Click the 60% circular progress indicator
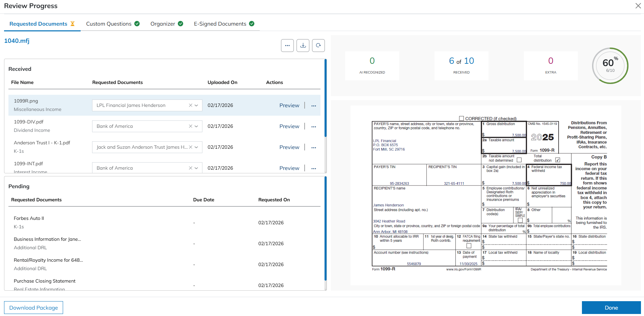Image resolution: width=644 pixels, height=316 pixels. [610, 65]
